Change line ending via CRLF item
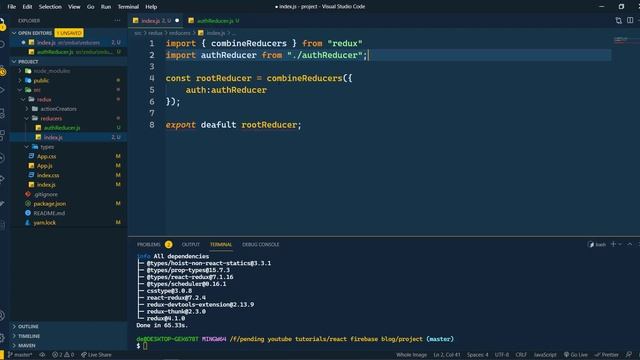The image size is (640, 360). click(521, 355)
